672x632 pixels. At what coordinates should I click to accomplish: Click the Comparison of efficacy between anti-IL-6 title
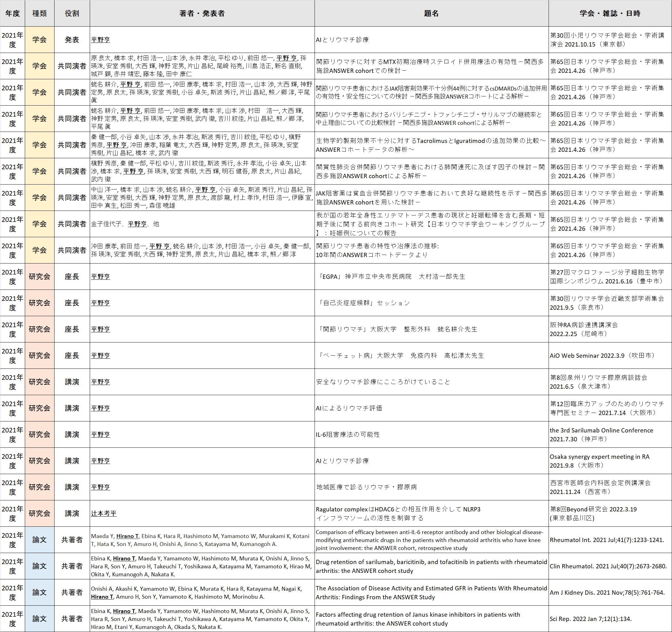tap(431, 540)
